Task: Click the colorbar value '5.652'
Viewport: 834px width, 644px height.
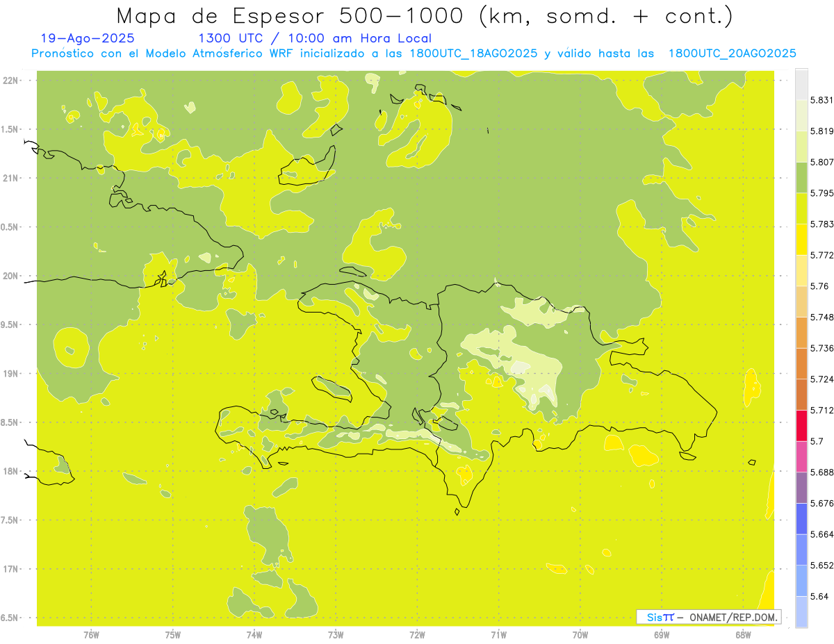Action: tap(821, 565)
